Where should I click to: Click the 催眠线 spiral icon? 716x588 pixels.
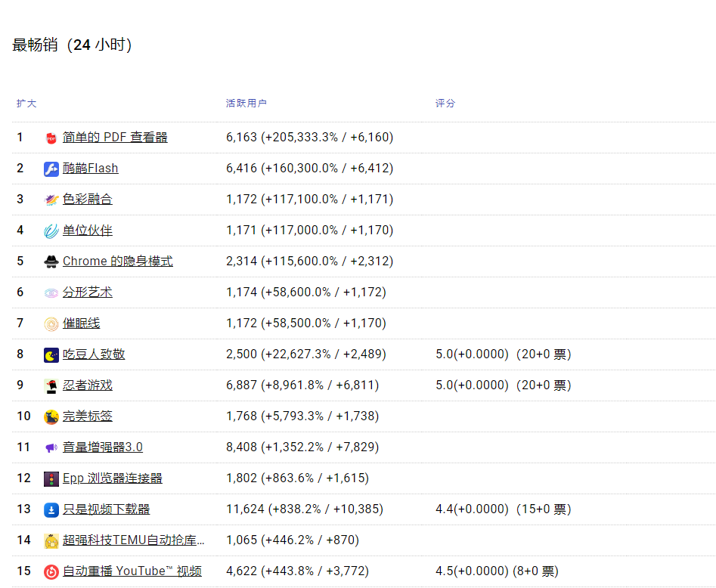coord(51,323)
